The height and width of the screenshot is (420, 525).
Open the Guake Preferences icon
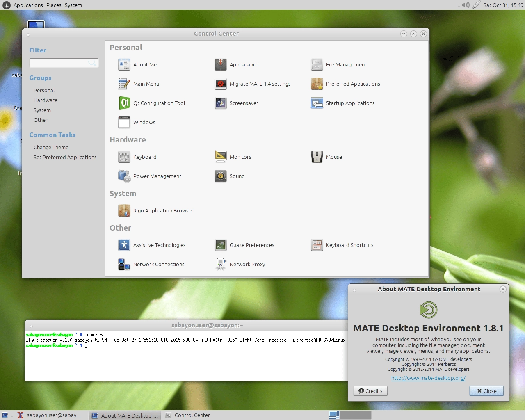(221, 245)
